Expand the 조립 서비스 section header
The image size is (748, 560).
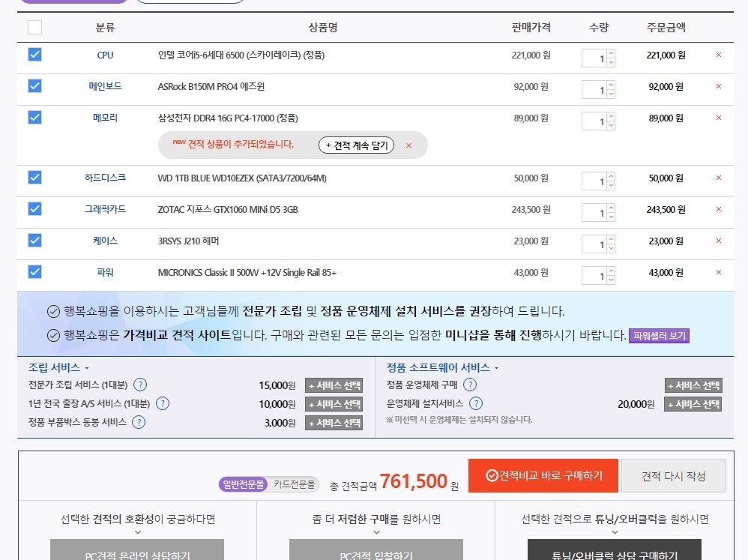59,368
